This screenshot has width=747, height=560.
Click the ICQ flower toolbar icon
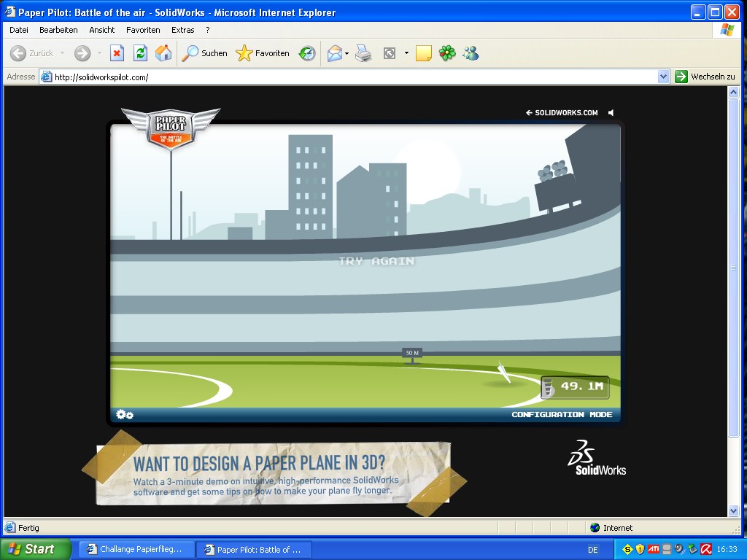(x=446, y=53)
